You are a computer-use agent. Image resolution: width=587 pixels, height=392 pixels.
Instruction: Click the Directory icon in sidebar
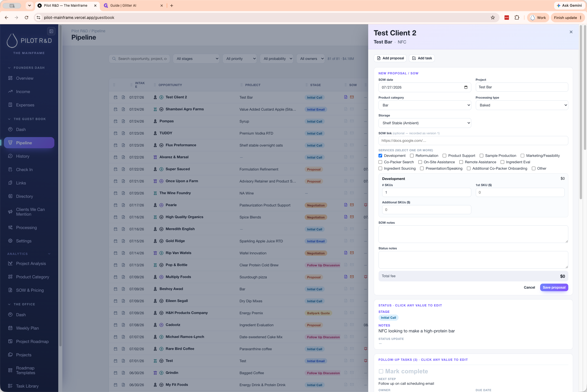pyautogui.click(x=10, y=196)
